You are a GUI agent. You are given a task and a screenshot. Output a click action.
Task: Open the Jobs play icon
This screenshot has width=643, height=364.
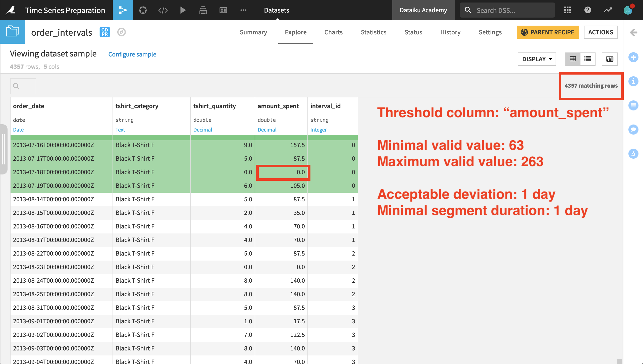tap(183, 10)
